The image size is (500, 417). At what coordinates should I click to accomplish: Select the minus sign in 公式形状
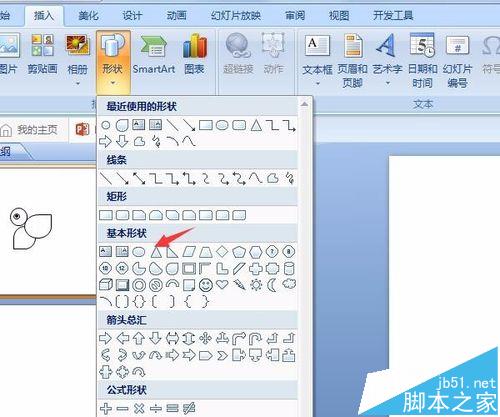tap(122, 408)
